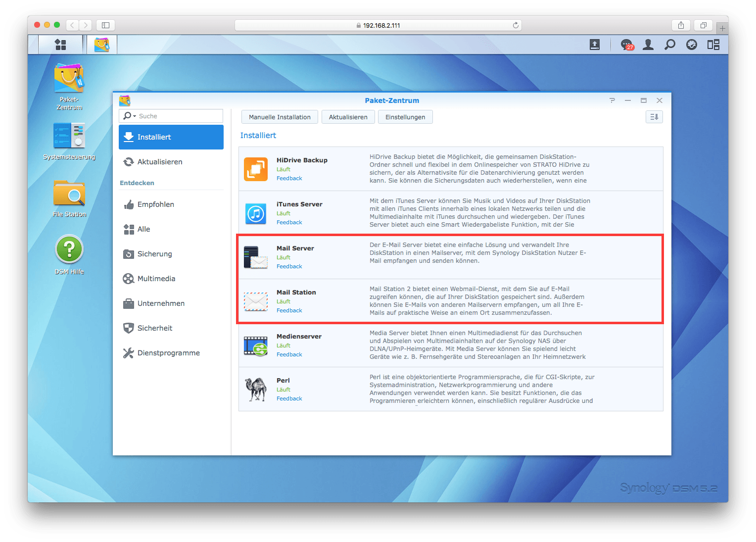Click Manuelle Installation button
Image resolution: width=756 pixels, height=542 pixels.
click(x=280, y=117)
